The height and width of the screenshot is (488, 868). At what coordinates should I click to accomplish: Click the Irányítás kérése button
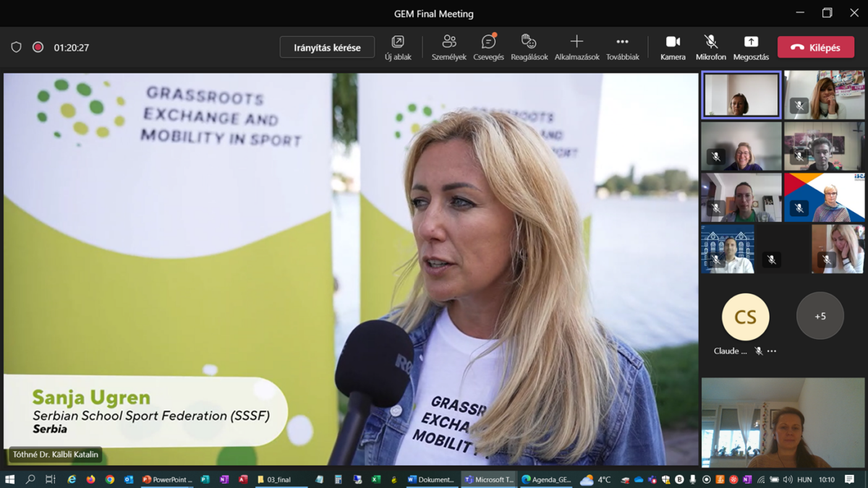pyautogui.click(x=327, y=47)
